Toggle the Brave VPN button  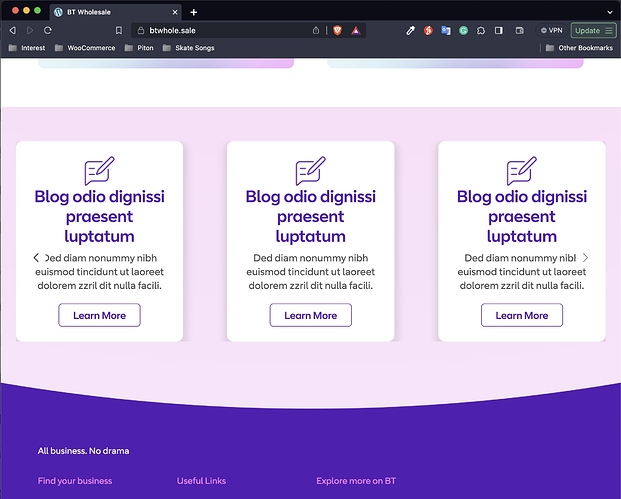coord(550,31)
